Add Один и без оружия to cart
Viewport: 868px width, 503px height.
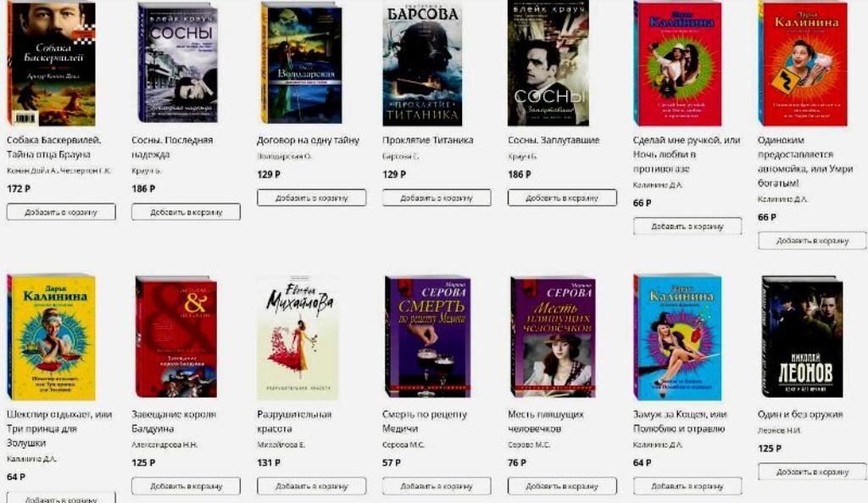[x=812, y=472]
